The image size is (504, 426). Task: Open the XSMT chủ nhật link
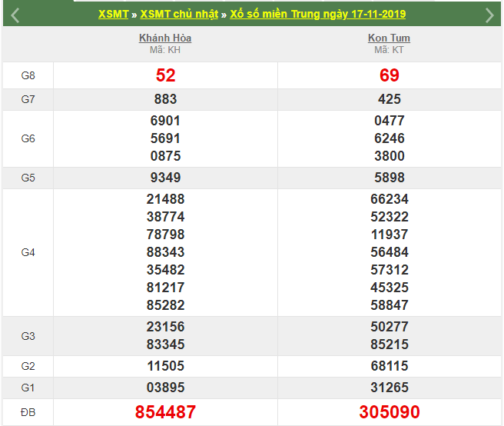tap(179, 14)
